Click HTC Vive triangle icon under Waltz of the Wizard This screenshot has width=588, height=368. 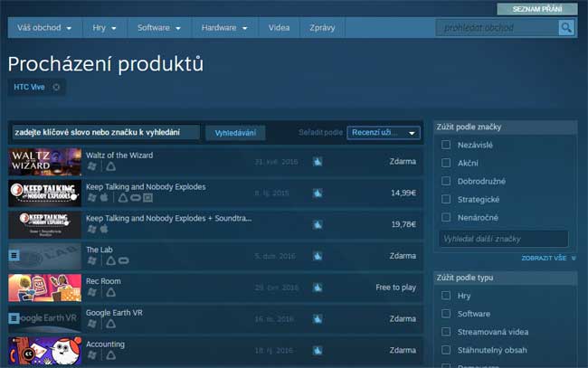[x=110, y=166]
